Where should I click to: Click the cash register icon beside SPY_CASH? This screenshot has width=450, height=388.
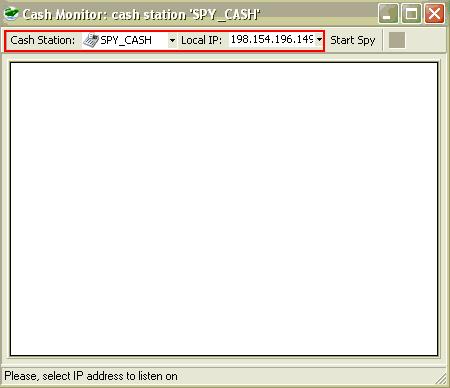(x=91, y=40)
